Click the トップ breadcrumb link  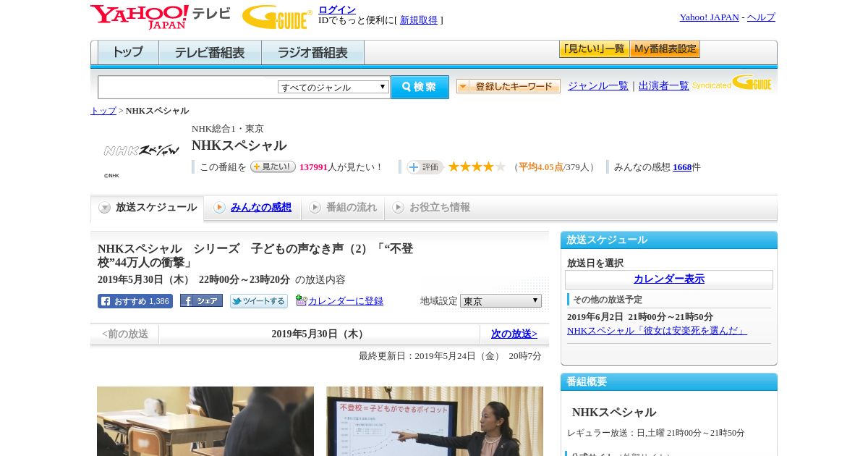[103, 111]
